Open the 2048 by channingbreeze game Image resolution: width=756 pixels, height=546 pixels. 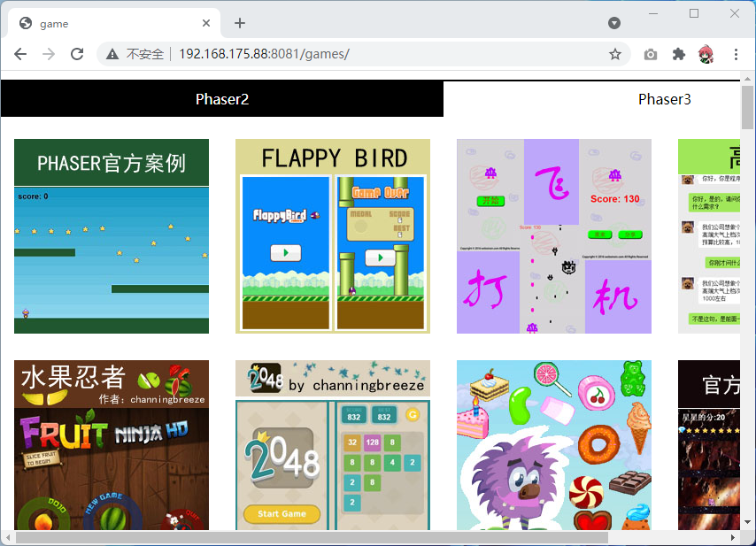click(x=333, y=445)
